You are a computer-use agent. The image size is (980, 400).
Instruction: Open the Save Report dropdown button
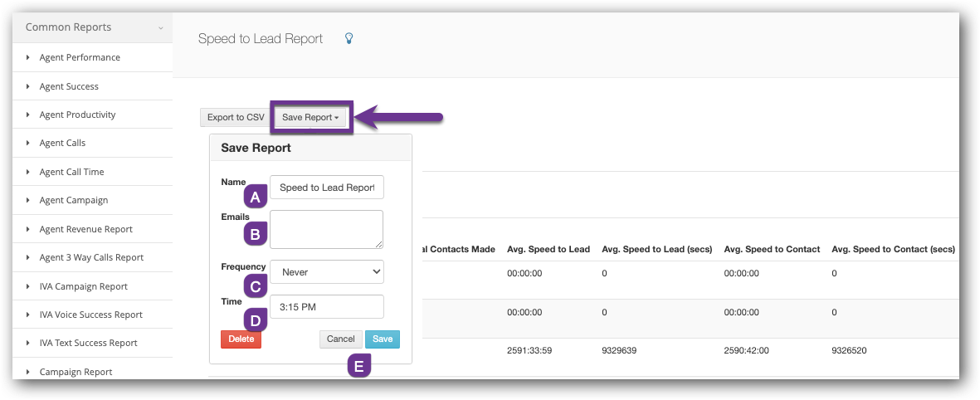(311, 118)
